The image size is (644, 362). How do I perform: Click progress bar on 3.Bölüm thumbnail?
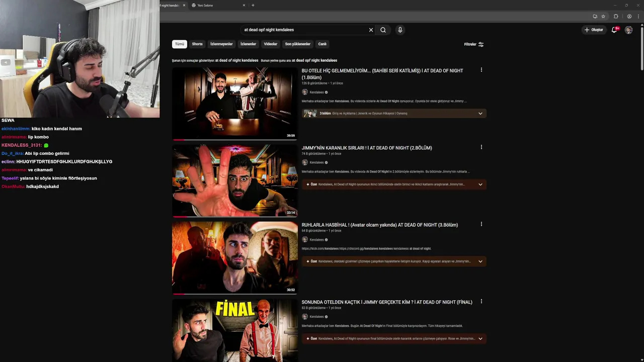234,294
